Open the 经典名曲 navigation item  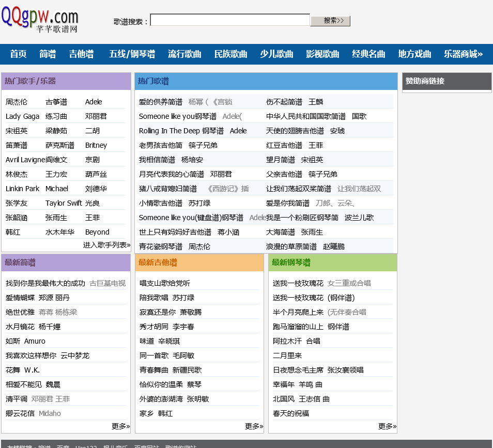pos(368,54)
